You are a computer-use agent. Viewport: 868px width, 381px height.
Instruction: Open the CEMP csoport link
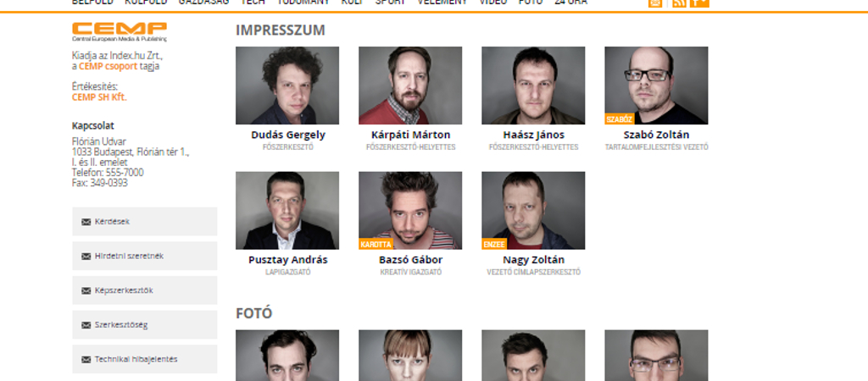[108, 66]
